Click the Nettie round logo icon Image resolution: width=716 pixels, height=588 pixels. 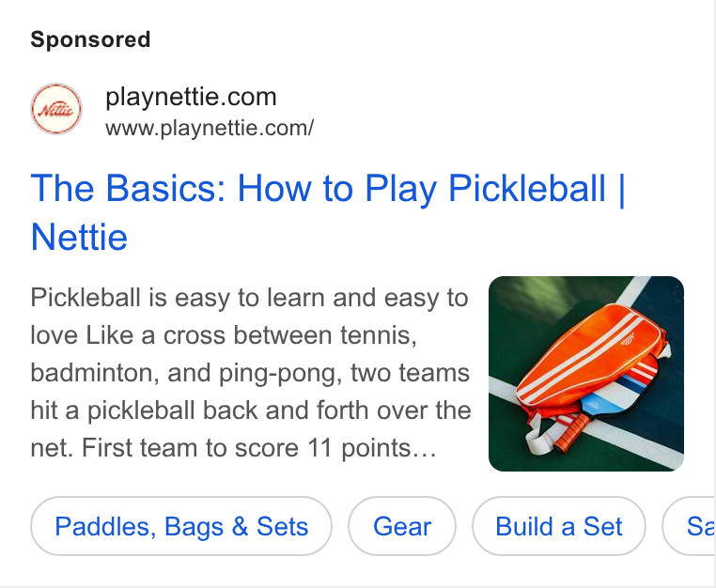tap(56, 109)
